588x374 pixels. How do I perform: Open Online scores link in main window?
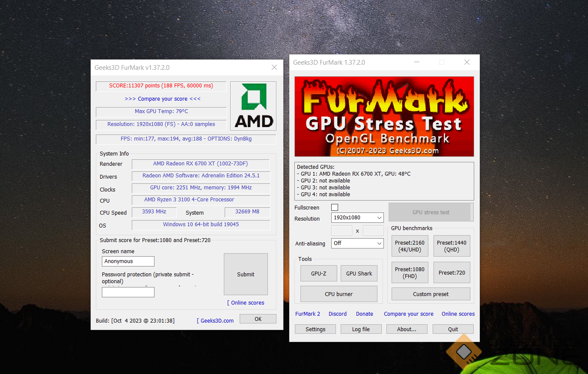[x=458, y=314]
